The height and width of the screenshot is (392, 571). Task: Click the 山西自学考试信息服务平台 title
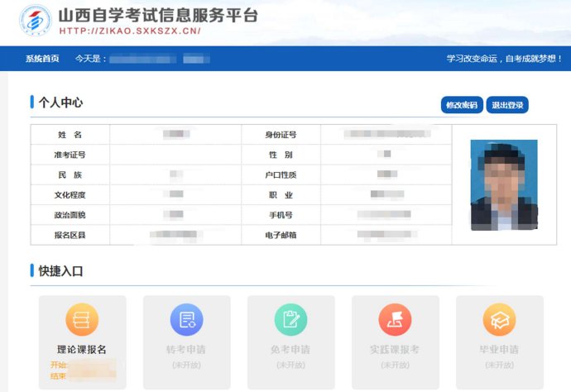click(158, 15)
